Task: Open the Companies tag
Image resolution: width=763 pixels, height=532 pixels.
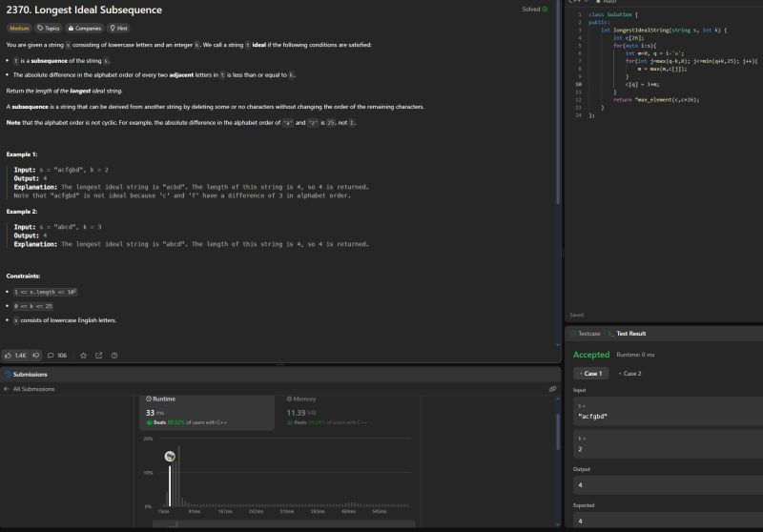Action: (85, 29)
